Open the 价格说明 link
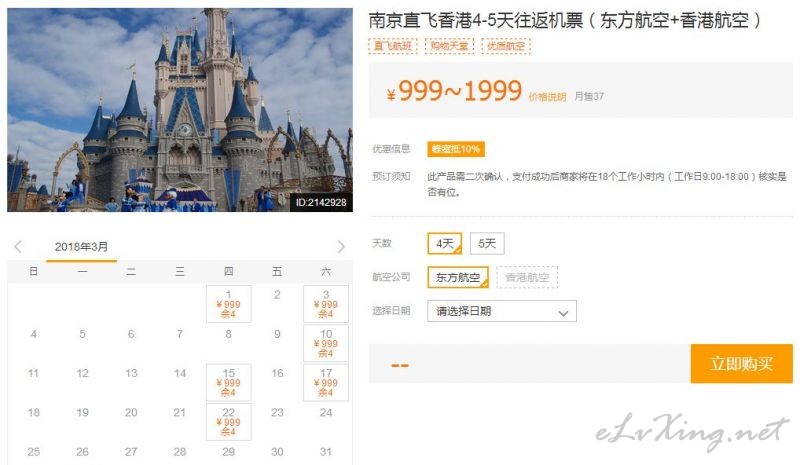Screen dimensions: 800x465 click(x=547, y=97)
